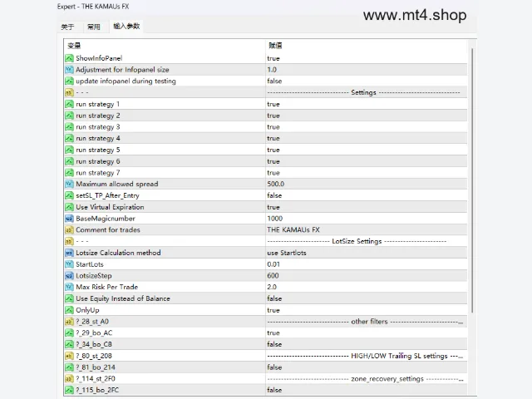The image size is (532, 399).
Task: Click the ?_34_bo_C8 parameter icon
Action: click(x=69, y=344)
